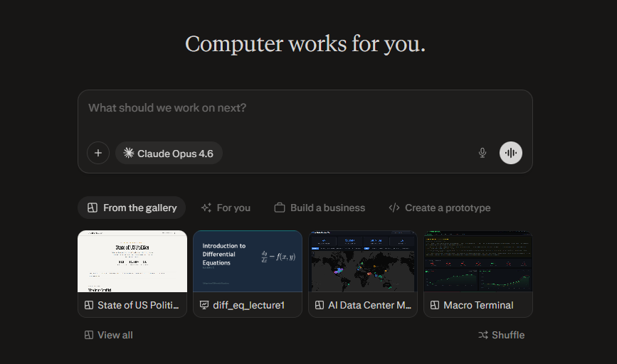Click the sparkle icon on For you
Screen dimensions: 617x364
(206, 208)
